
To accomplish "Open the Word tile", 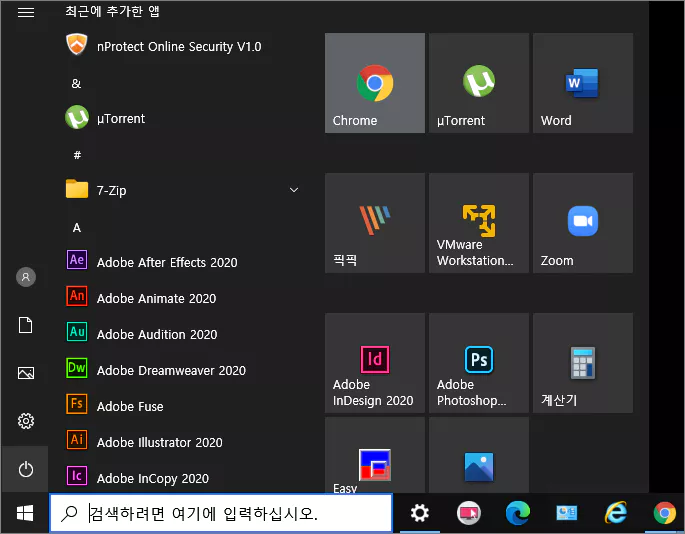I will (583, 83).
